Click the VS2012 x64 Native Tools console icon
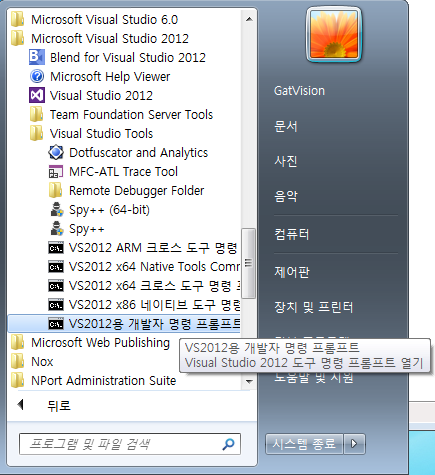Screen dimensions: 435x475 click(x=56, y=267)
